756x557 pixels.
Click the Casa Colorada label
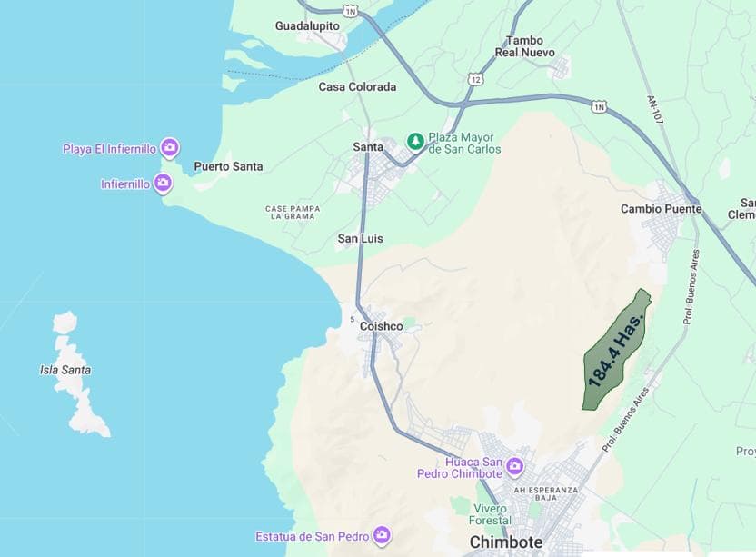(357, 87)
